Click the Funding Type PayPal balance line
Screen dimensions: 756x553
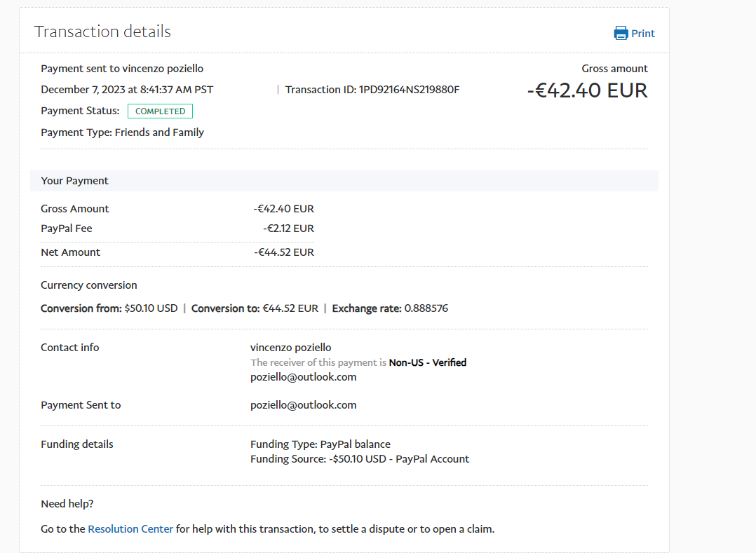pyautogui.click(x=320, y=444)
